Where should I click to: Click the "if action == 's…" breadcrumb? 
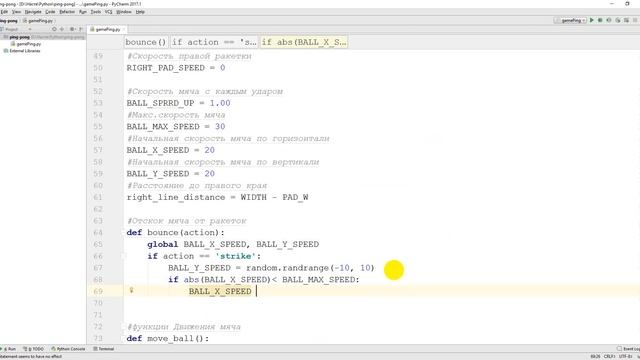214,42
